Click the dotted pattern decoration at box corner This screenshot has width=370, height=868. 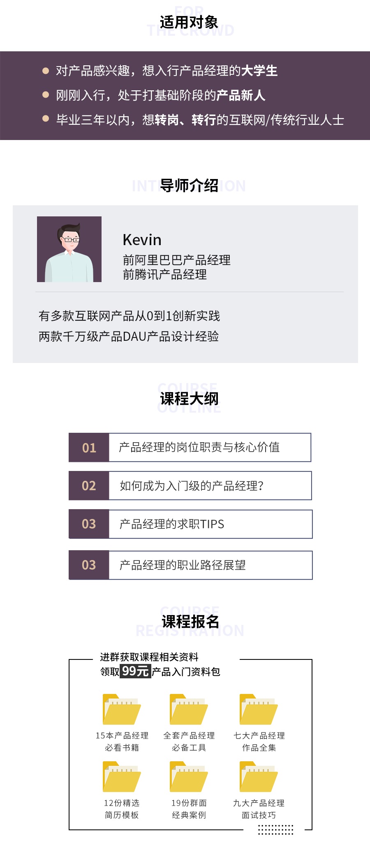point(275,829)
